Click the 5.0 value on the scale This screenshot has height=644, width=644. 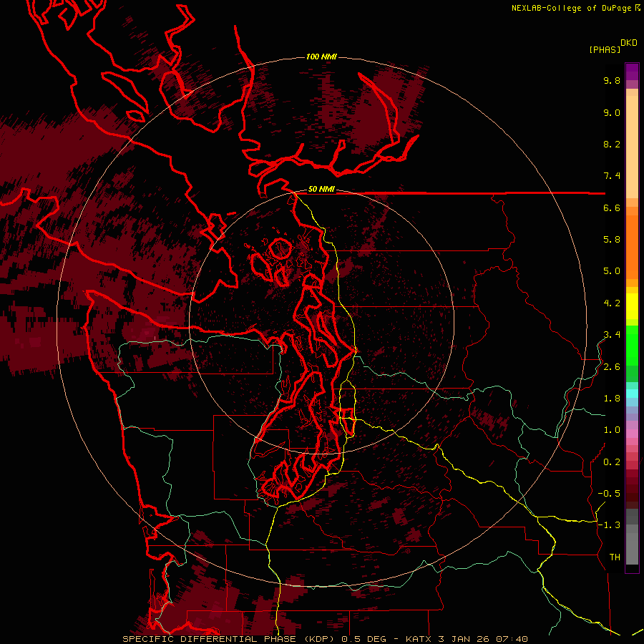point(612,271)
